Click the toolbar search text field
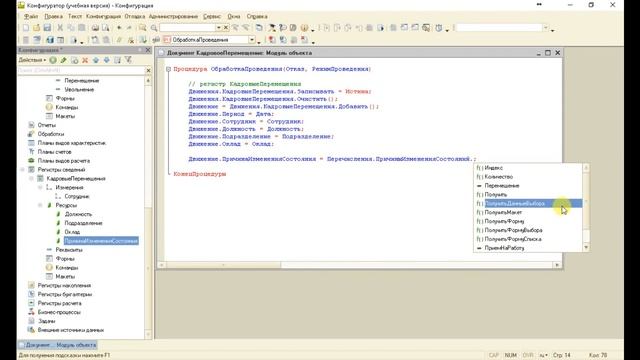This screenshot has height=360, width=640. click(187, 28)
